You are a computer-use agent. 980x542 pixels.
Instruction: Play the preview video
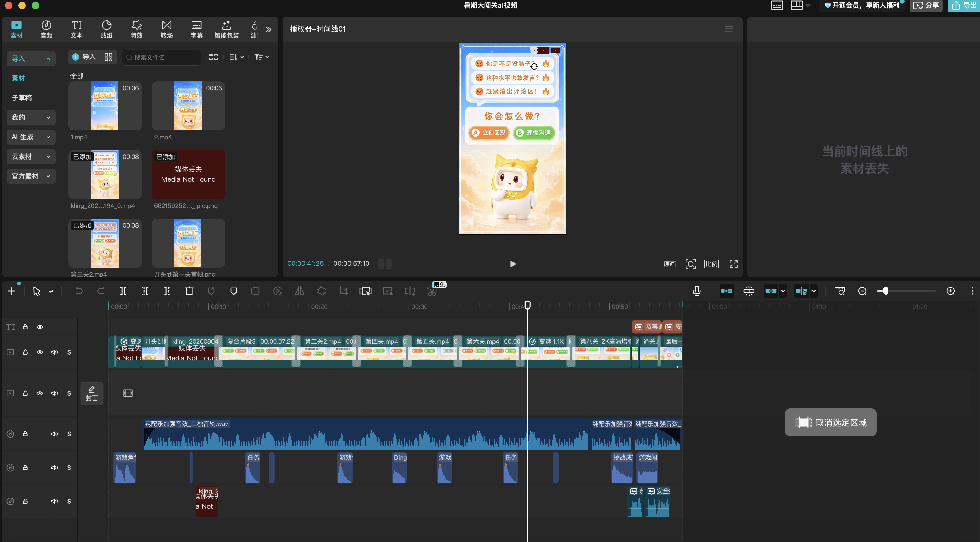(x=513, y=264)
